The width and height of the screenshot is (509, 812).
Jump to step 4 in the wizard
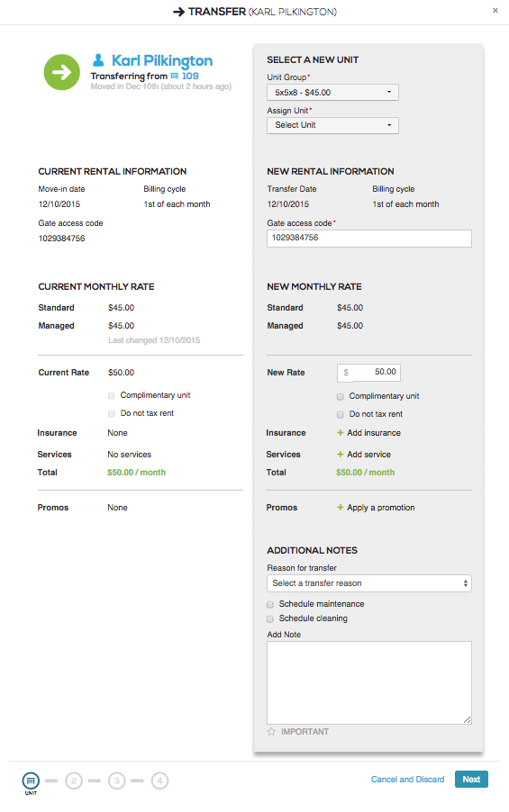159,780
